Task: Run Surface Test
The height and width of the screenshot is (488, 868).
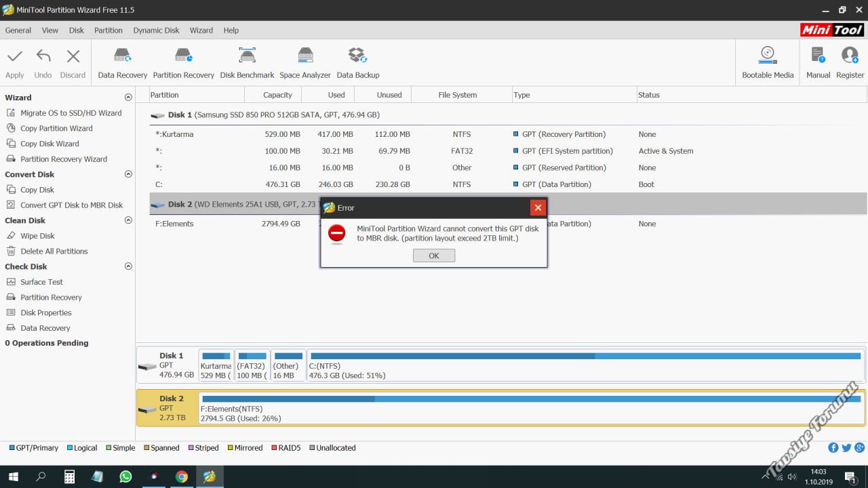Action: (x=41, y=282)
